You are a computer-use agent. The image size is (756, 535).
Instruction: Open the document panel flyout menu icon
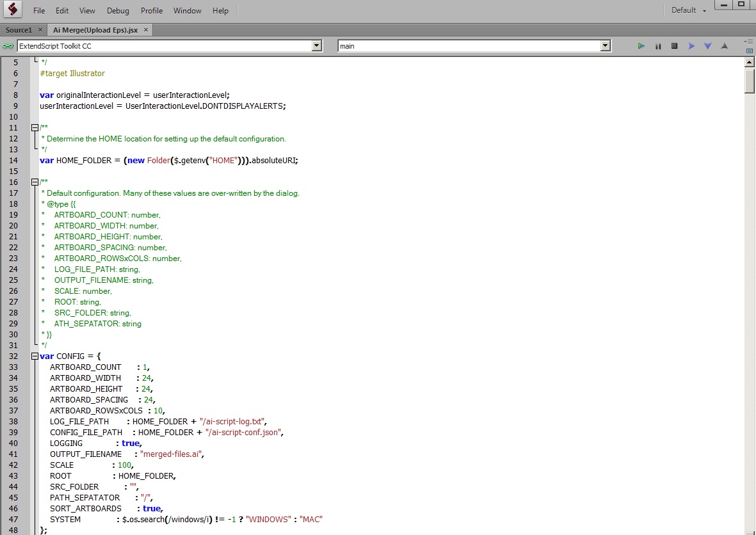point(748,42)
